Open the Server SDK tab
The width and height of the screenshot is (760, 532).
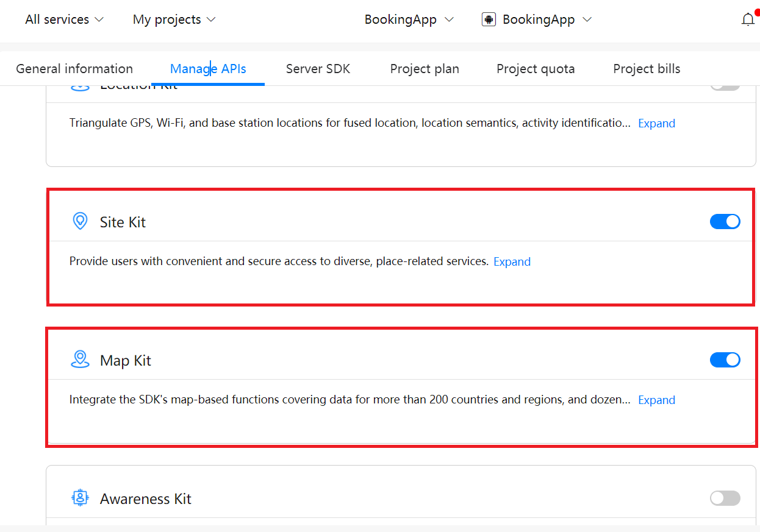pos(318,69)
